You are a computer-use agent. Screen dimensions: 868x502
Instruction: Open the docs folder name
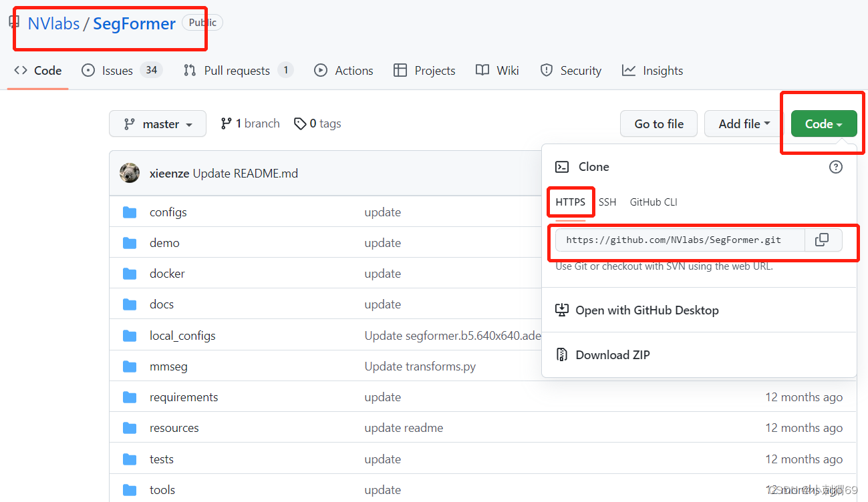coord(162,304)
